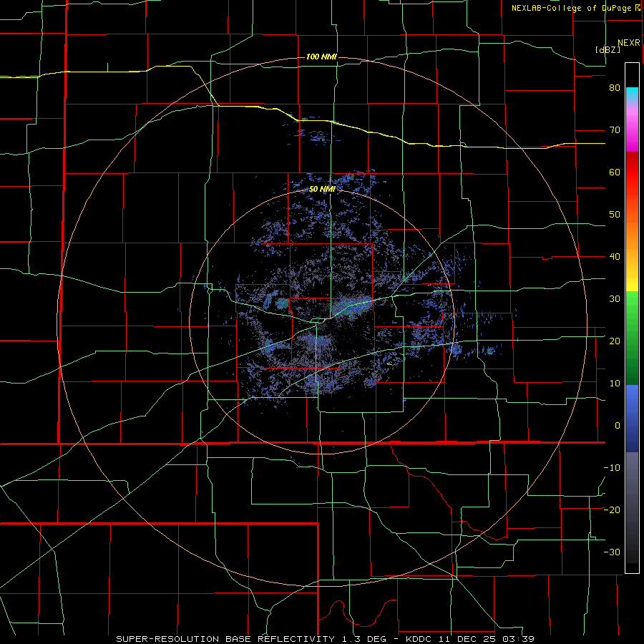Image resolution: width=644 pixels, height=644 pixels.
Task: Click the -20 value on dBZ scale
Action: (612, 510)
